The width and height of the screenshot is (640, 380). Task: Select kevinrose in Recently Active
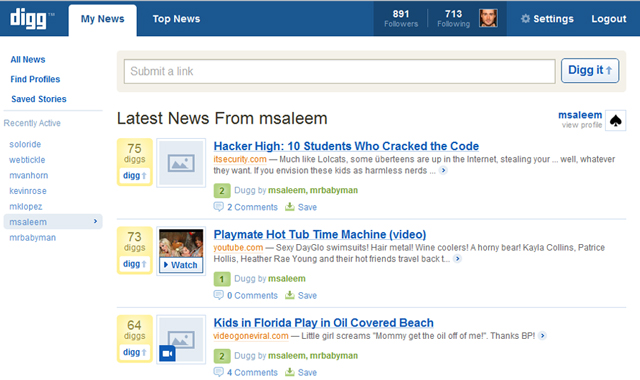pos(28,191)
